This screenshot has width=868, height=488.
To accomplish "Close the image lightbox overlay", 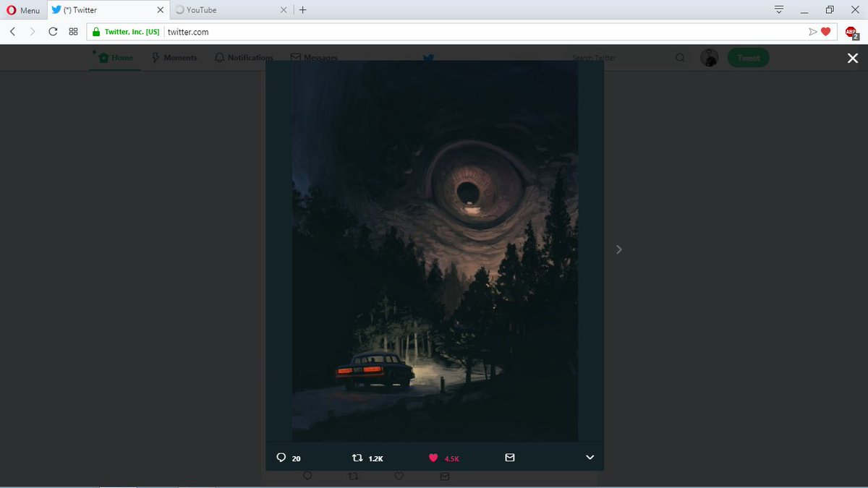I will coord(853,59).
